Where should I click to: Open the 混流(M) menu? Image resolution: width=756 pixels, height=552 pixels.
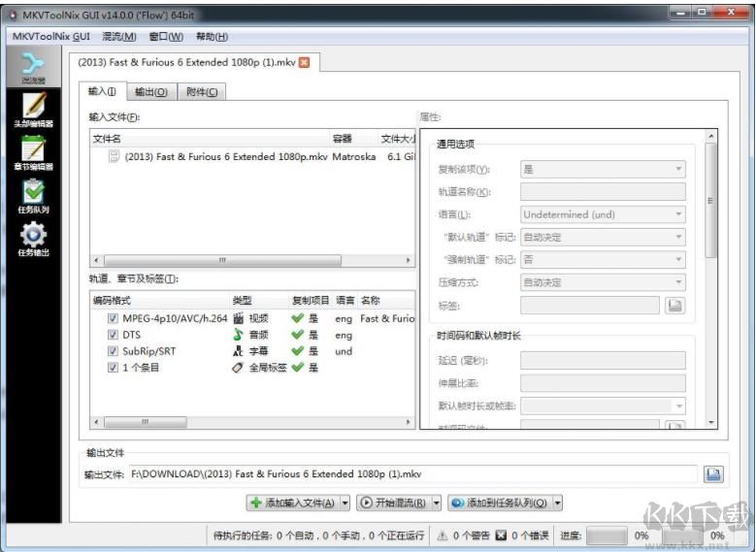coord(119,36)
